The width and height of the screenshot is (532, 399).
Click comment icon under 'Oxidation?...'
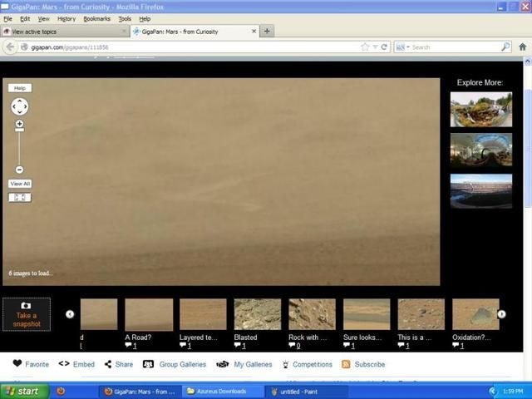(456, 346)
